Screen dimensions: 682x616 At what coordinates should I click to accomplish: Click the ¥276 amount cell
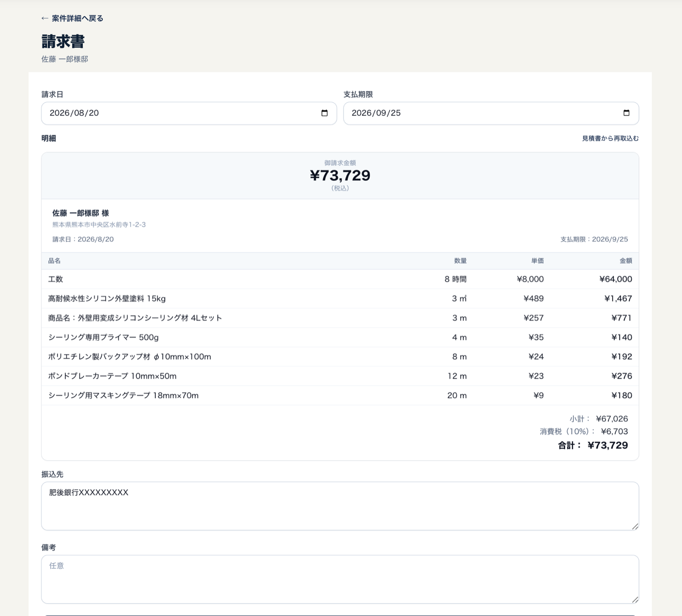click(622, 376)
